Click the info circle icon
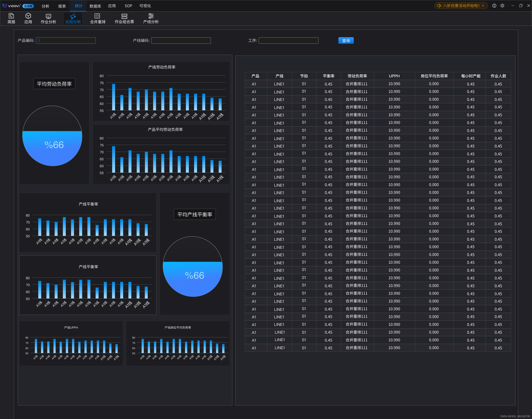 [494, 6]
